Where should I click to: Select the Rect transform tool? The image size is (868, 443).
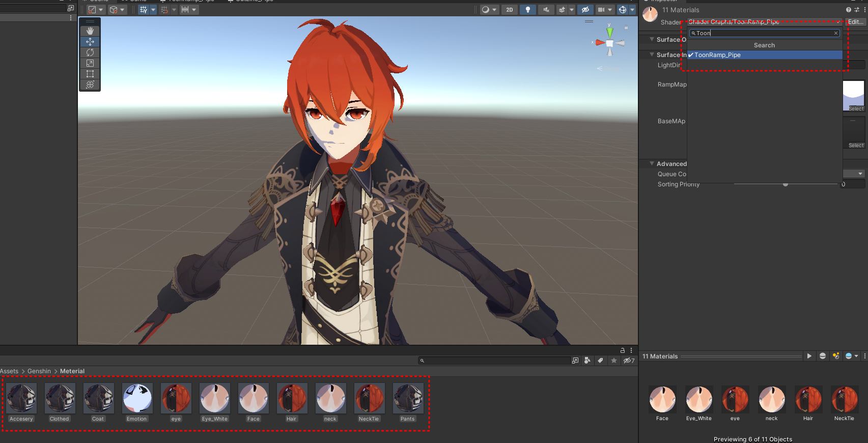tap(90, 74)
